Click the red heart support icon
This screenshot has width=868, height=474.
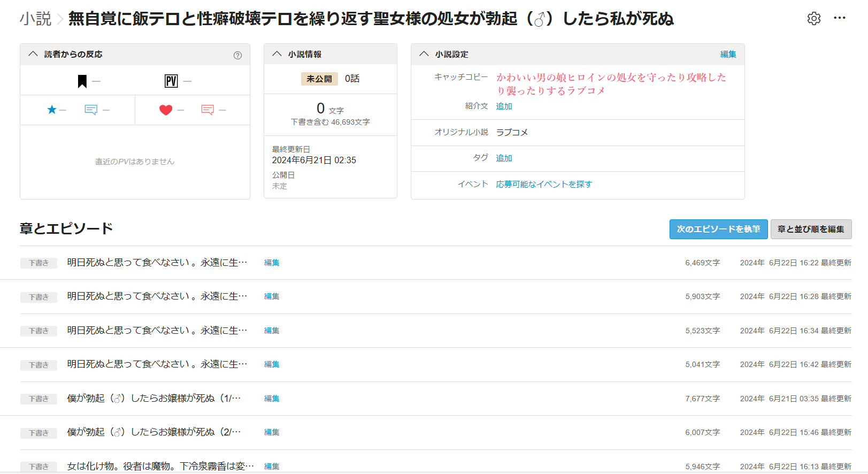(x=166, y=110)
